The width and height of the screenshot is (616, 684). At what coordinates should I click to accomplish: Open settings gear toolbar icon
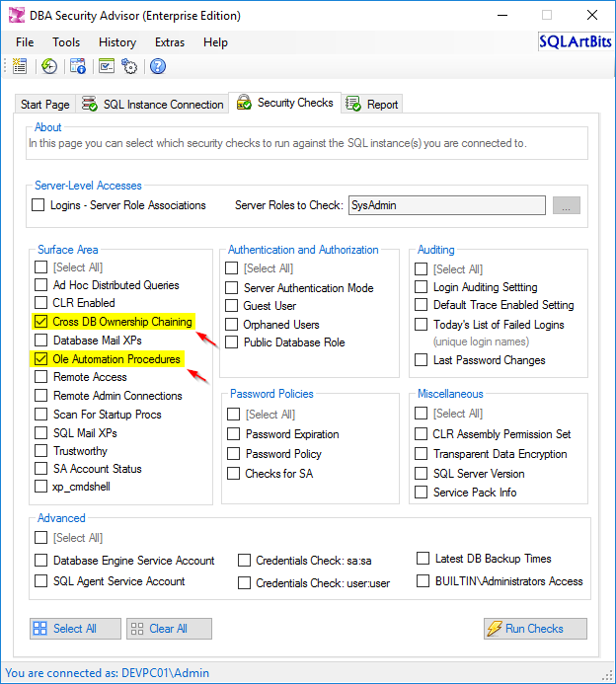(129, 66)
